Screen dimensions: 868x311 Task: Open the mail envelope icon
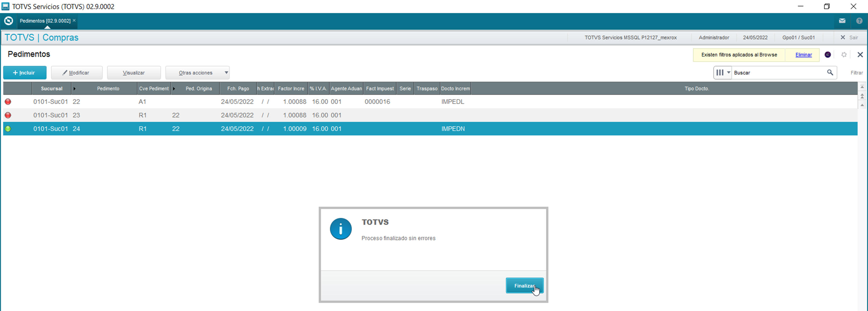coord(842,21)
